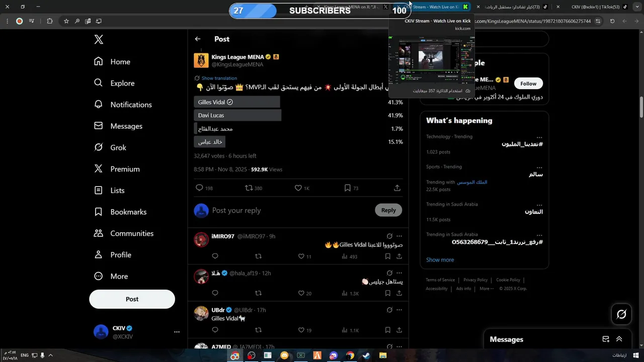
Task: Open Kings League MENA profile avatar
Action: [x=201, y=60]
